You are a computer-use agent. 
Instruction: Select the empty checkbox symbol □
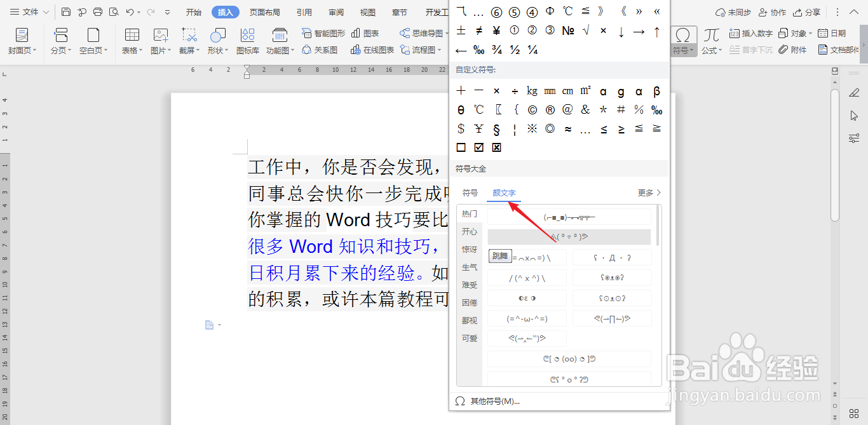pyautogui.click(x=460, y=147)
